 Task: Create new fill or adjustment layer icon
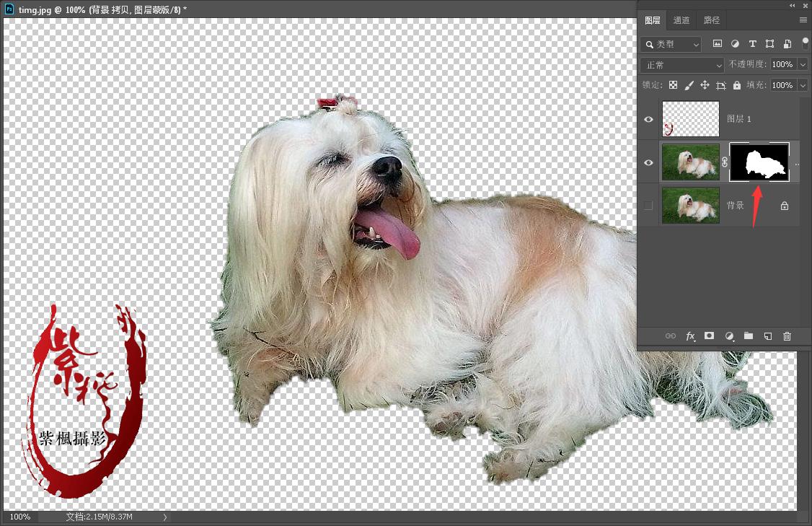(x=729, y=336)
